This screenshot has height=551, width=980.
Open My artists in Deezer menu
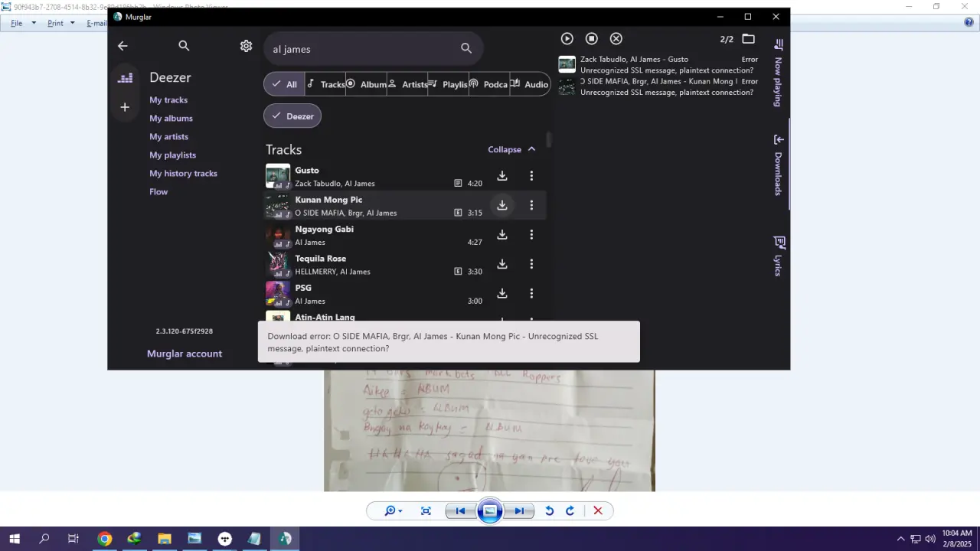(168, 137)
